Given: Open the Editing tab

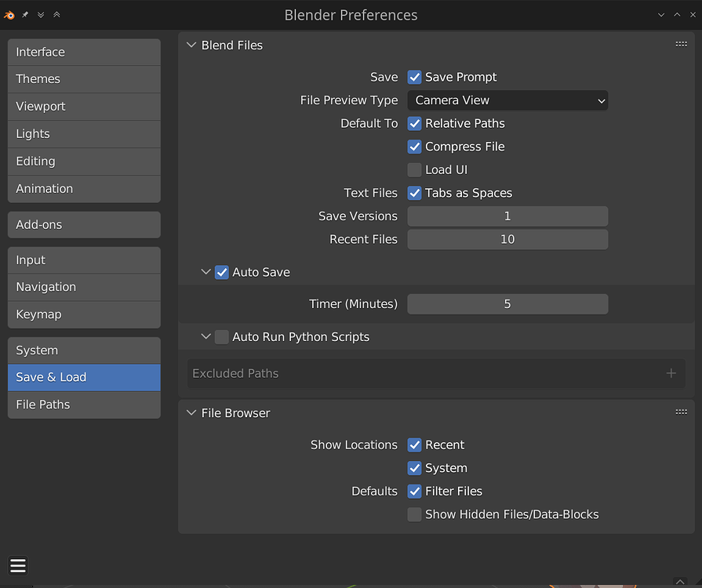Looking at the screenshot, I should [x=84, y=161].
